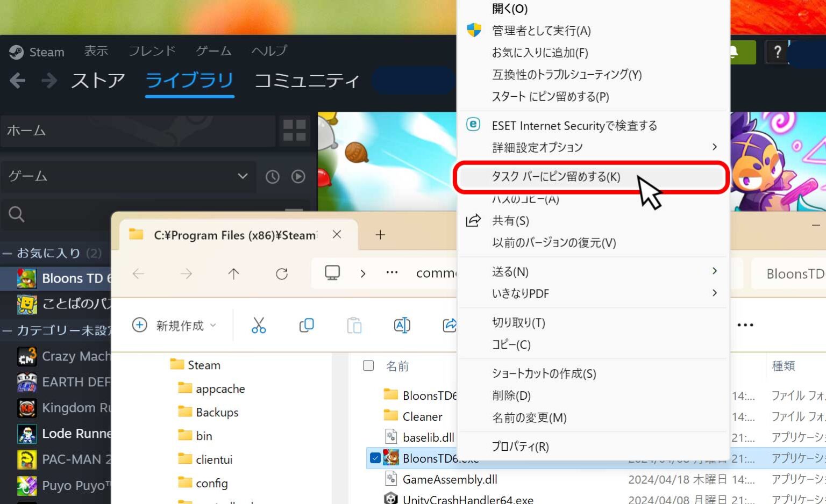The image size is (826, 504).
Task: Open Steam help with the question mark icon
Action: pos(777,52)
